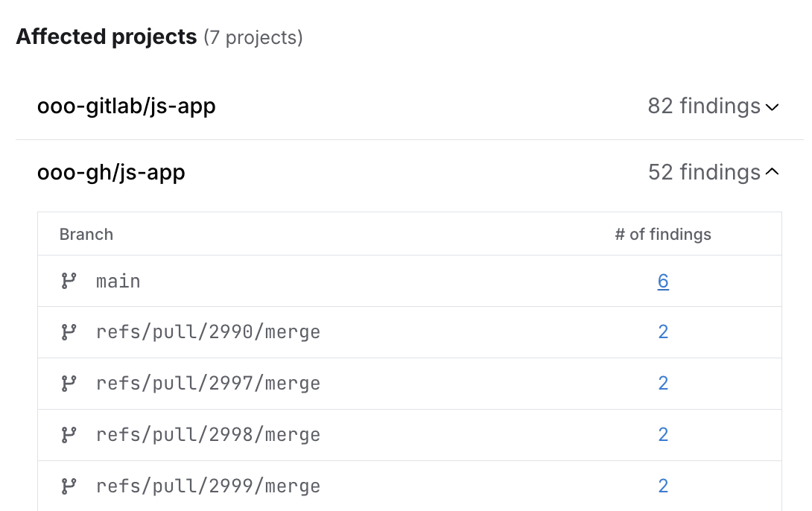Open findings count for refs/pull/2999/merge
The image size is (812, 511).
click(663, 486)
